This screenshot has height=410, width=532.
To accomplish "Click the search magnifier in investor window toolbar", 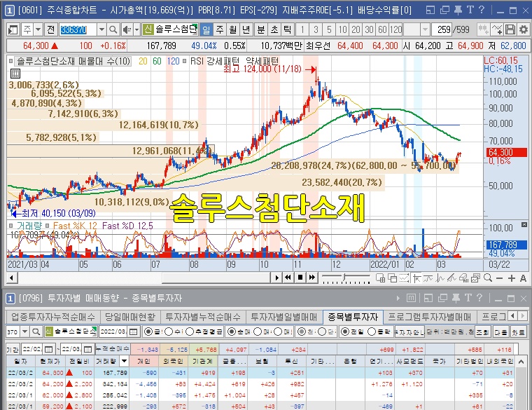I will tap(36, 332).
